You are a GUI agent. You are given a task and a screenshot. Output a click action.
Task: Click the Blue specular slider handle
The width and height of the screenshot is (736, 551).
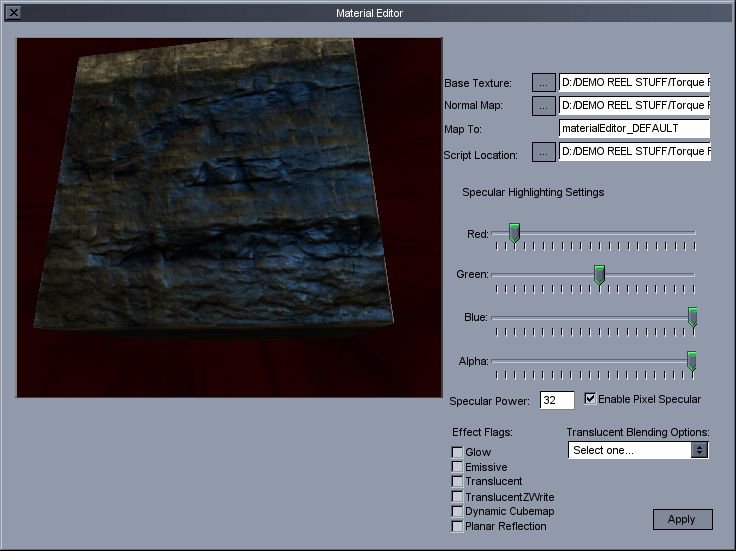point(692,317)
